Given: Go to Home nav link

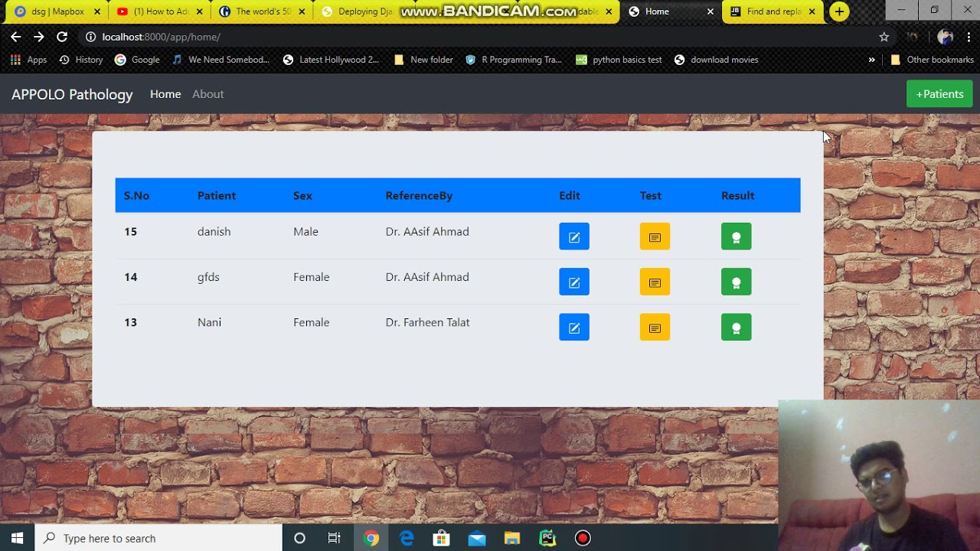Looking at the screenshot, I should pyautogui.click(x=165, y=94).
